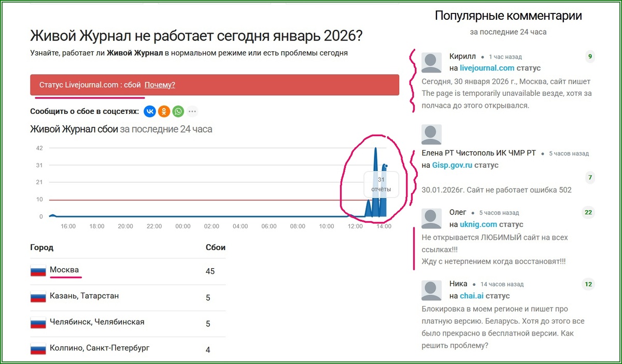
Task: Click the flag icon beside Колпино, Санкт-Петербург
Action: 38,347
